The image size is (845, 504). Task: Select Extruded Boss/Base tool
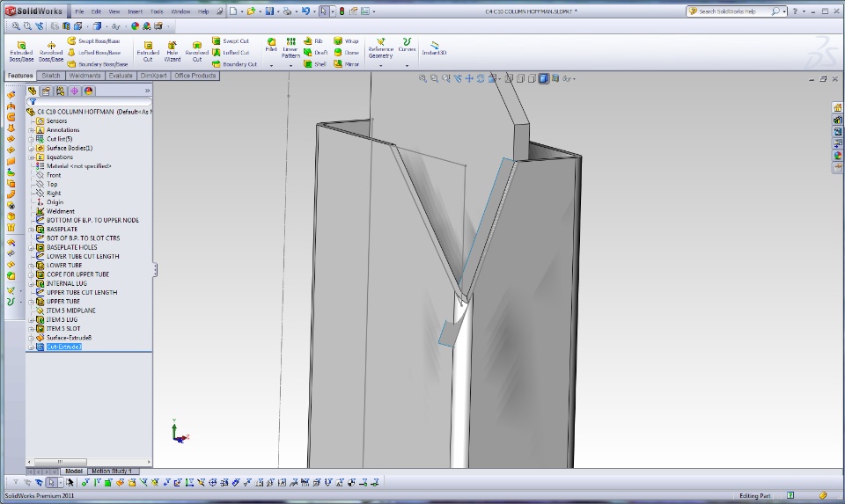coord(21,52)
